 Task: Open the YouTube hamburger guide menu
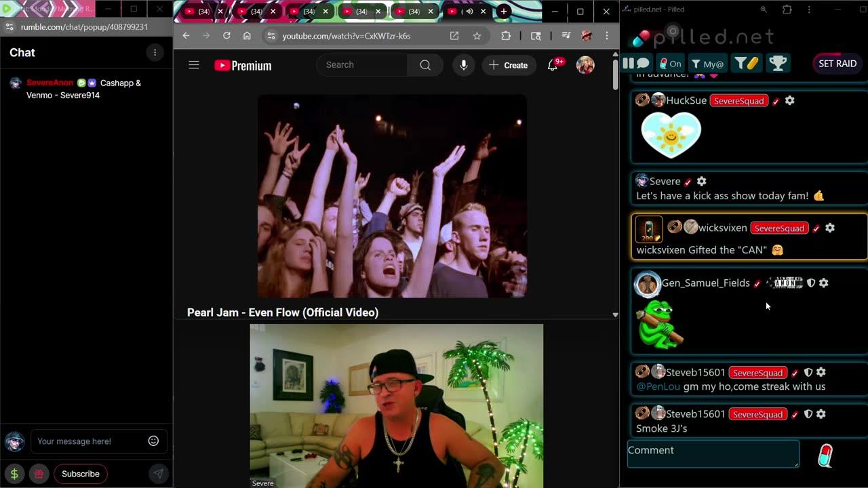(194, 65)
